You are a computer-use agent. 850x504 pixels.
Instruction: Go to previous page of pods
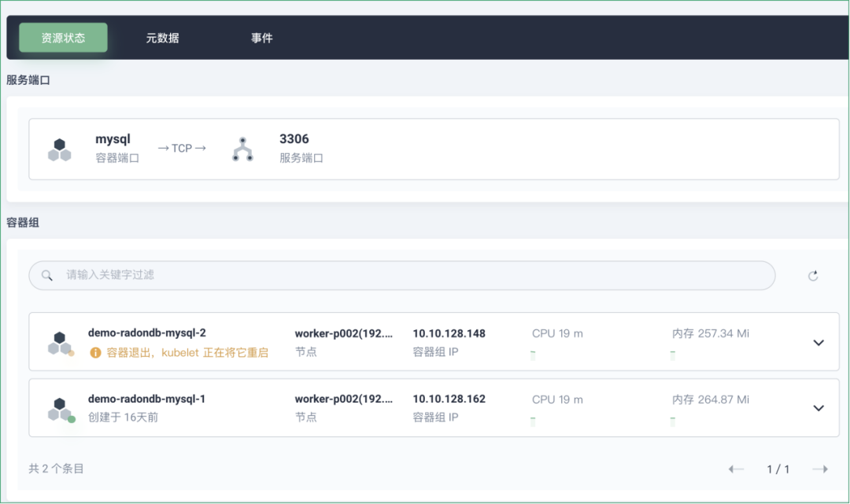pyautogui.click(x=736, y=469)
